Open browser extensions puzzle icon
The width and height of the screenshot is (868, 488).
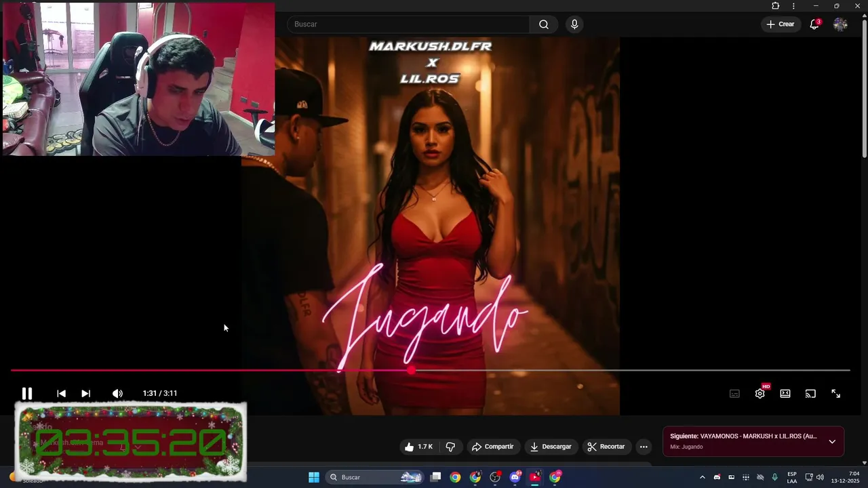pyautogui.click(x=776, y=6)
